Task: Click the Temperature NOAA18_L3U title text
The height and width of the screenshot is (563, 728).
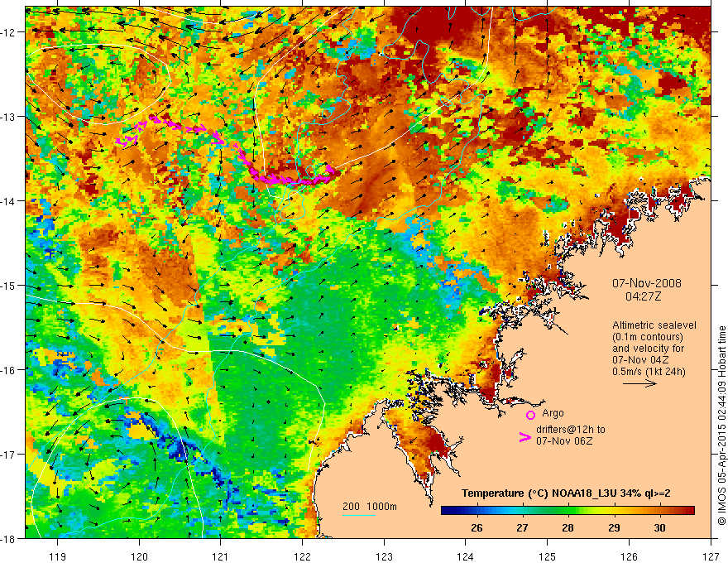Action: tap(566, 493)
